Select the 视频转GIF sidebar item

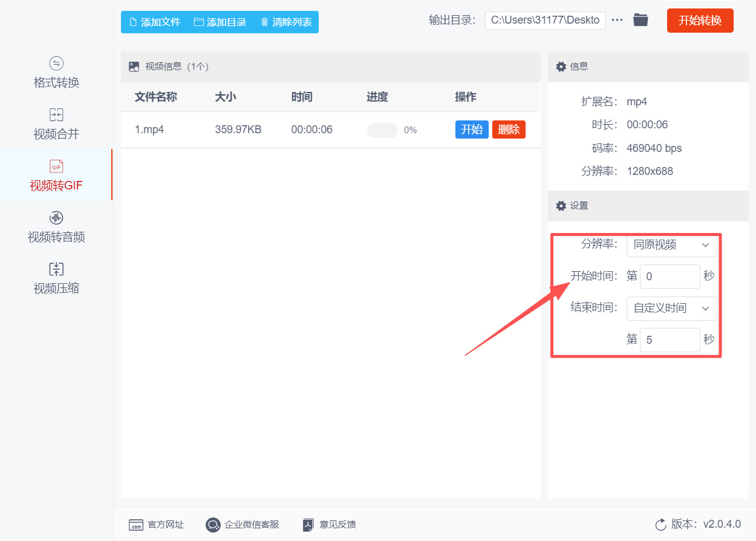coord(56,175)
